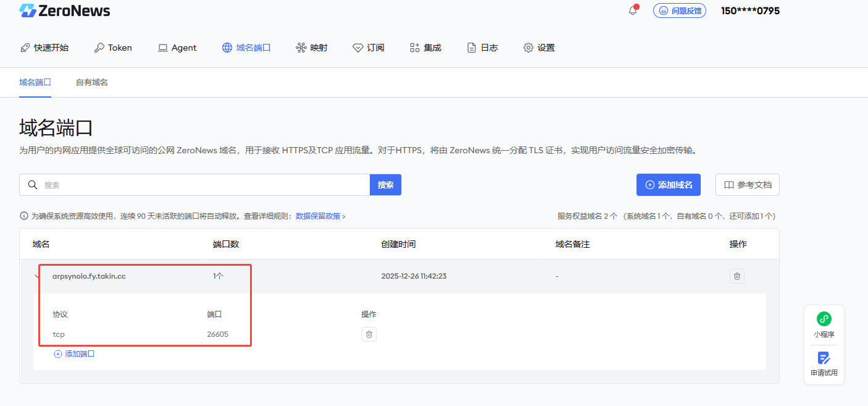Collapse the arpsynolo.fy.takin.cc domain row
Image resolution: width=868 pixels, height=406 pixels.
(37, 276)
